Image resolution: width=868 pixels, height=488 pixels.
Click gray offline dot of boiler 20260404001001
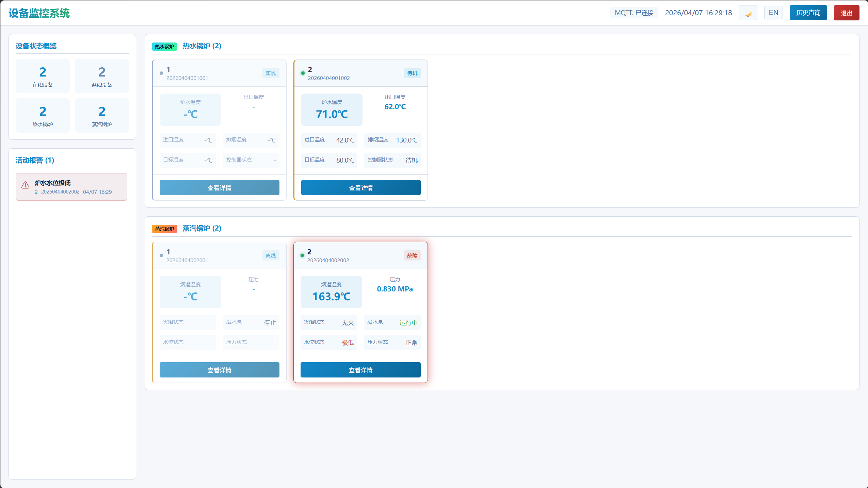(161, 73)
